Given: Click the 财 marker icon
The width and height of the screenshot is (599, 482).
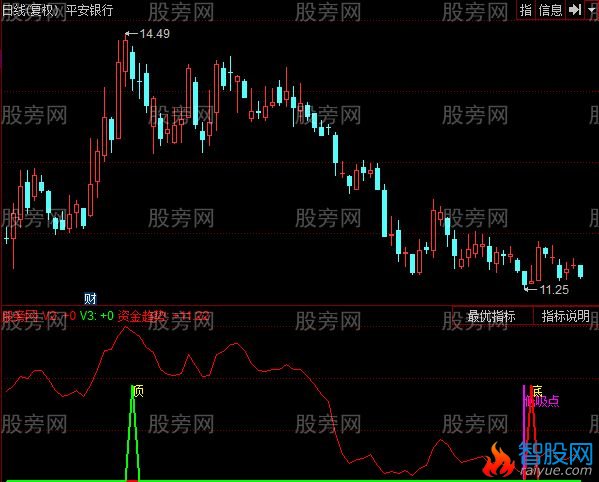Looking at the screenshot, I should point(90,298).
